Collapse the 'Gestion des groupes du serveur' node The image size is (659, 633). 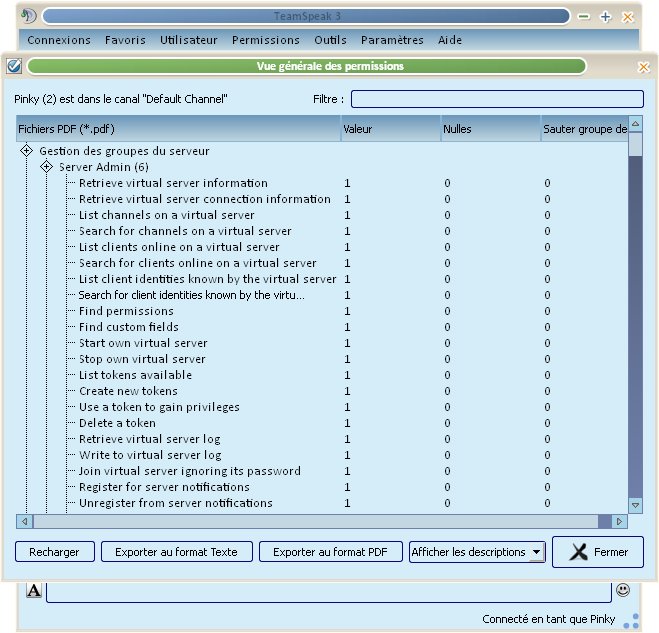pyautogui.click(x=26, y=151)
